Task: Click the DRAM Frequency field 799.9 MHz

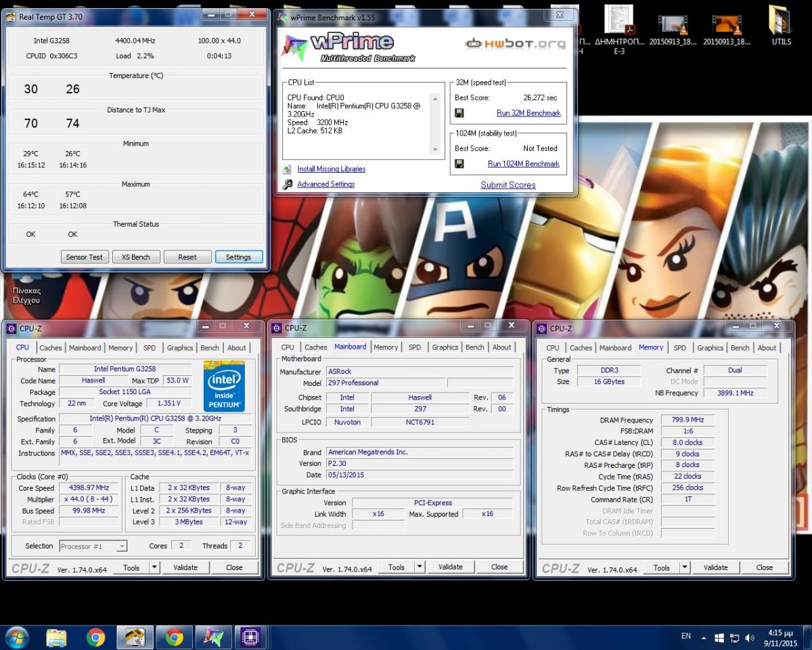Action: (x=687, y=420)
